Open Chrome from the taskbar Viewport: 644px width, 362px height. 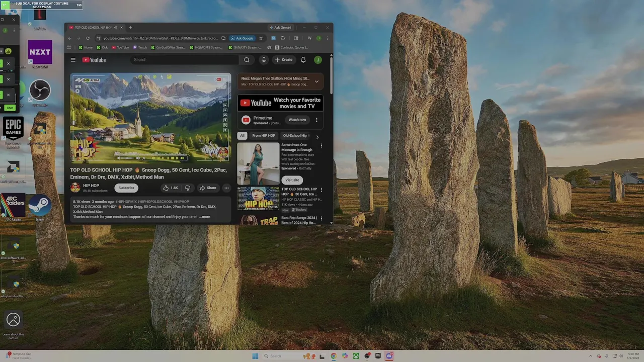tap(334, 356)
